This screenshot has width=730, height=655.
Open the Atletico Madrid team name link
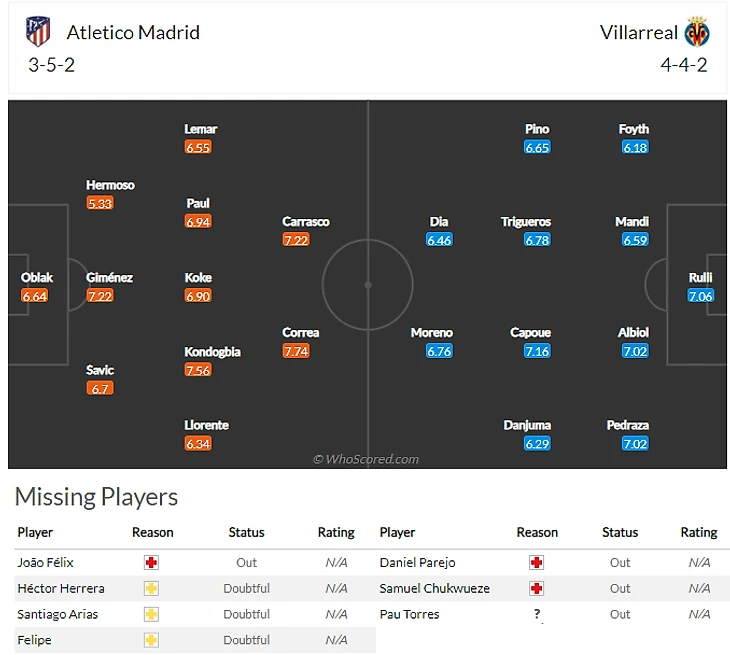coord(133,32)
